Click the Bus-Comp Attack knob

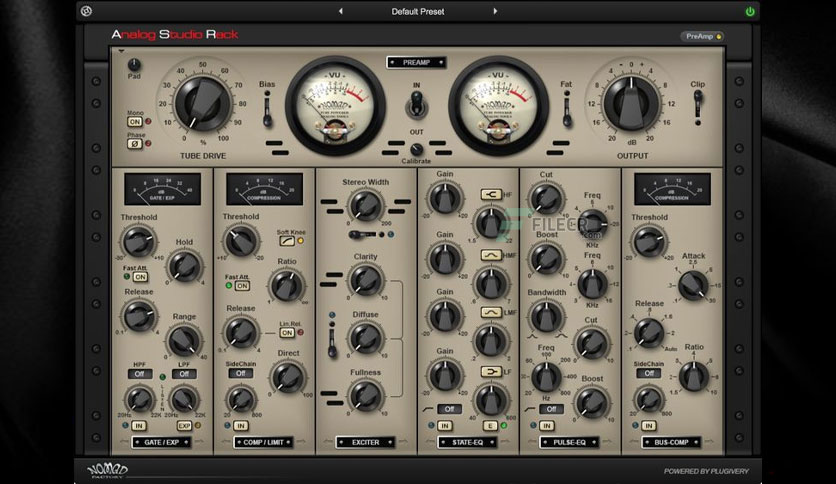[693, 284]
